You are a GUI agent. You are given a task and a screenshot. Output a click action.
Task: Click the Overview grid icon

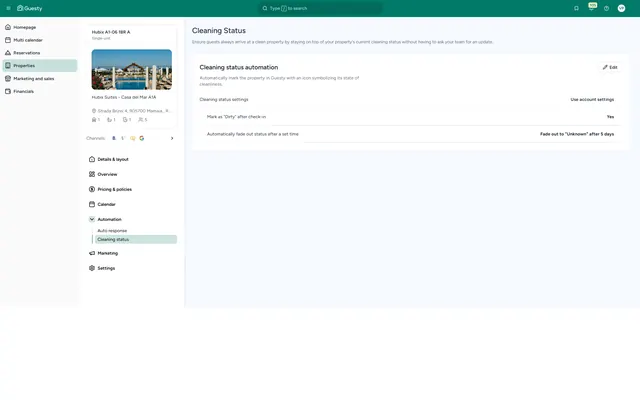(x=92, y=174)
